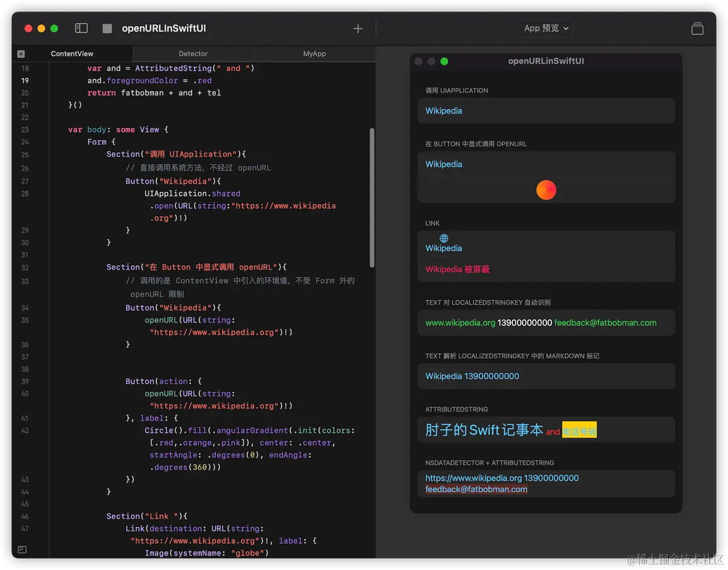The image size is (728, 570).
Task: Tap the gradient circle button in preview
Action: 546,190
